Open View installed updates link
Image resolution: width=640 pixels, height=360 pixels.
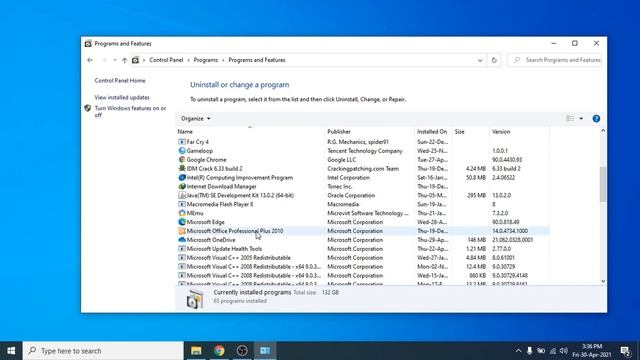[x=122, y=98]
